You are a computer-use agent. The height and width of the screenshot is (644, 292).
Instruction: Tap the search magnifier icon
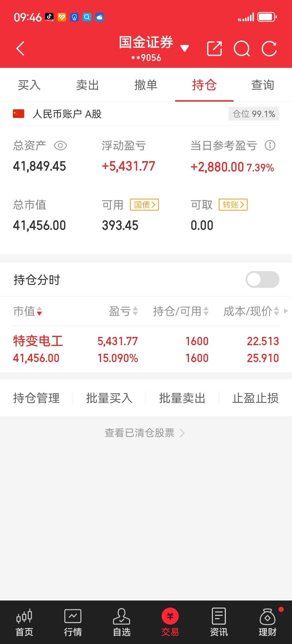tap(242, 49)
